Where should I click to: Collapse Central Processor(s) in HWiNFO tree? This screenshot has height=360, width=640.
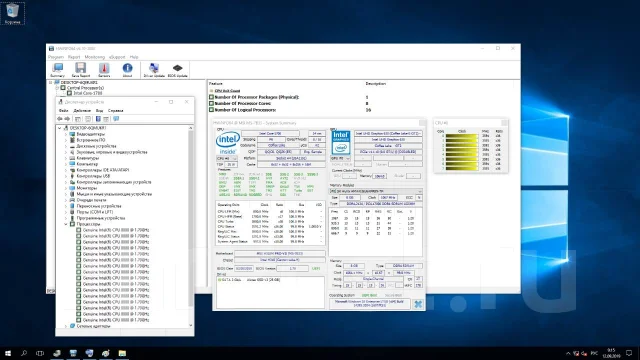[x=58, y=88]
